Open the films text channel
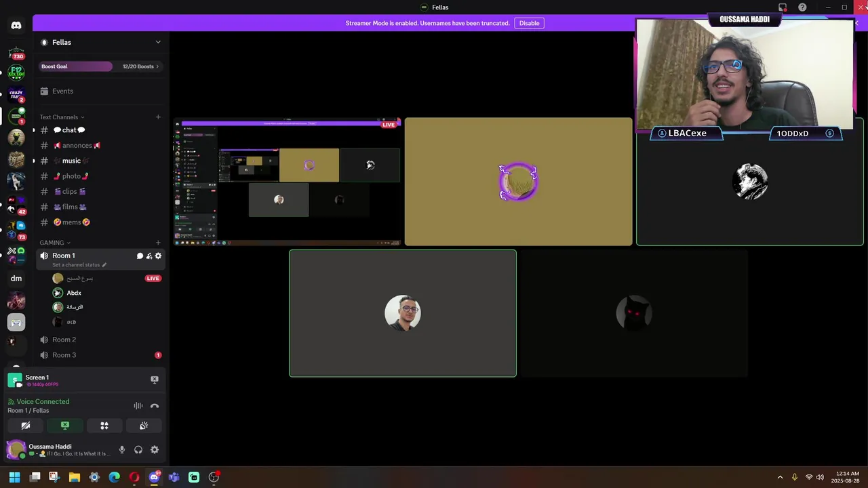The height and width of the screenshot is (488, 868). [100, 207]
